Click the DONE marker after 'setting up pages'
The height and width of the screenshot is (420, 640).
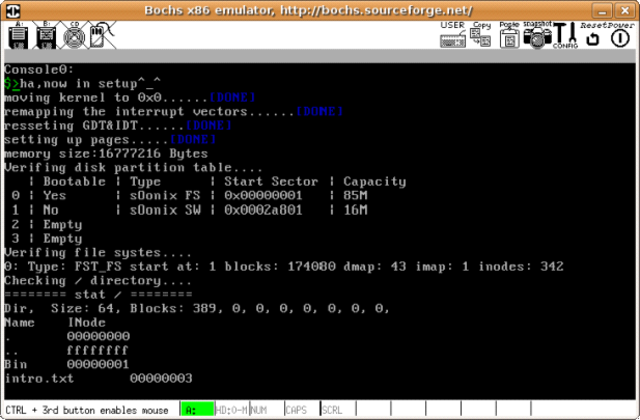193,139
